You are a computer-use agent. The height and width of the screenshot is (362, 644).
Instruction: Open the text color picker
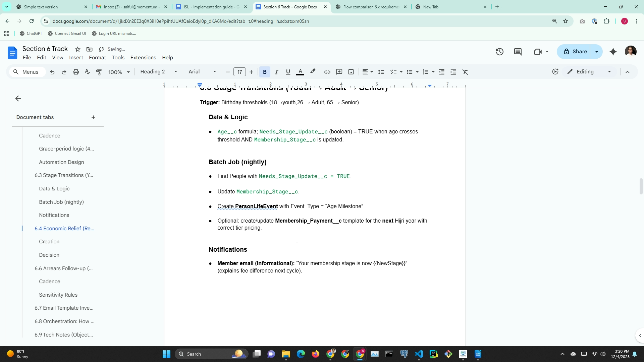(300, 72)
